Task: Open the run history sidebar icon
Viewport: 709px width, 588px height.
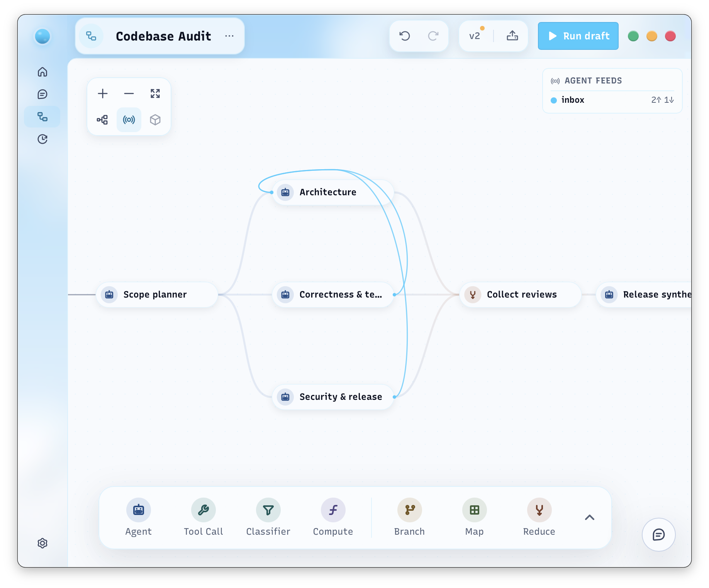Action: tap(42, 139)
